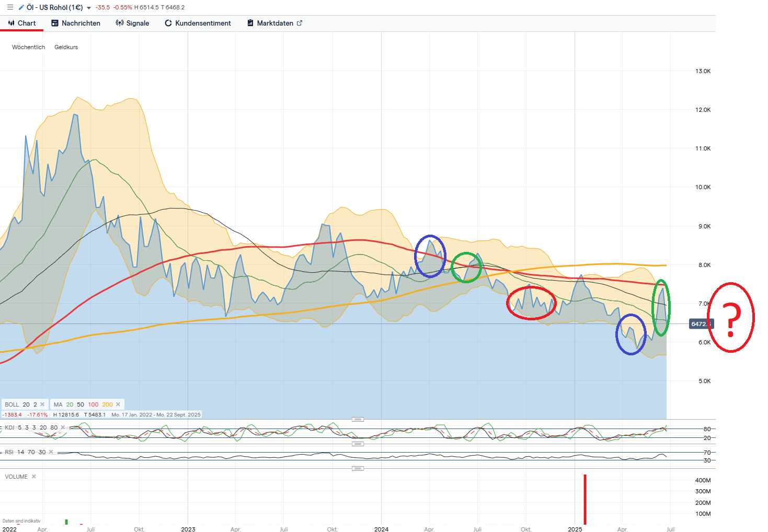Grab the resize handle above the VOLUME panel
Viewport: 768px width, 532px height.
click(x=358, y=469)
